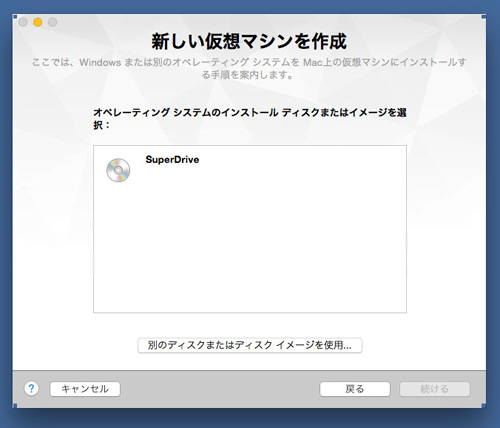Click the empty gray footer between キャンセル and 戻る
This screenshot has width=500, height=428.
coord(220,389)
